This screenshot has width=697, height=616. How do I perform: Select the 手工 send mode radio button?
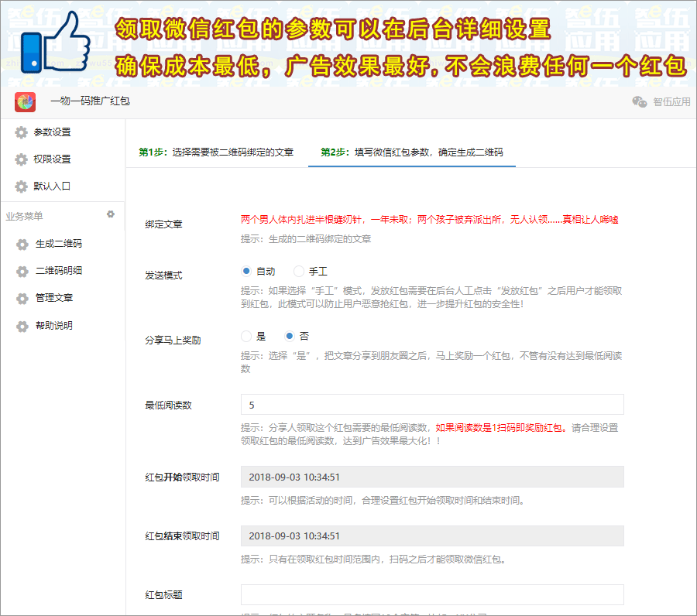299,271
